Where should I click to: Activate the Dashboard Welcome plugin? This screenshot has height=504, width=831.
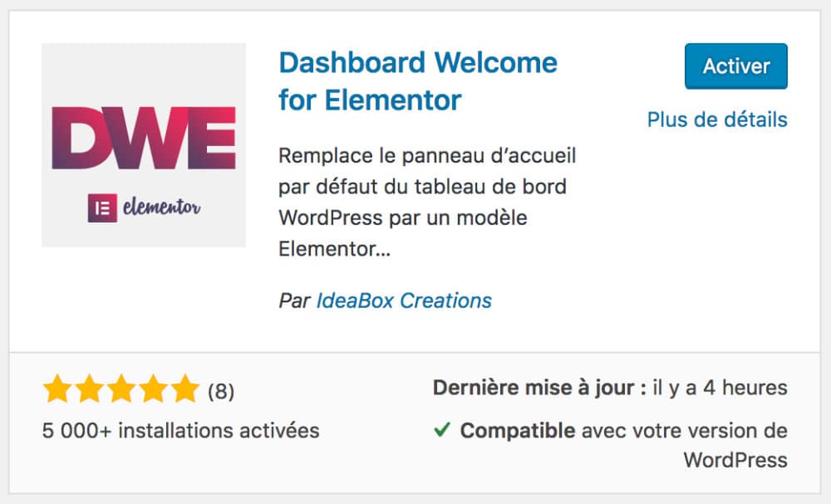735,66
